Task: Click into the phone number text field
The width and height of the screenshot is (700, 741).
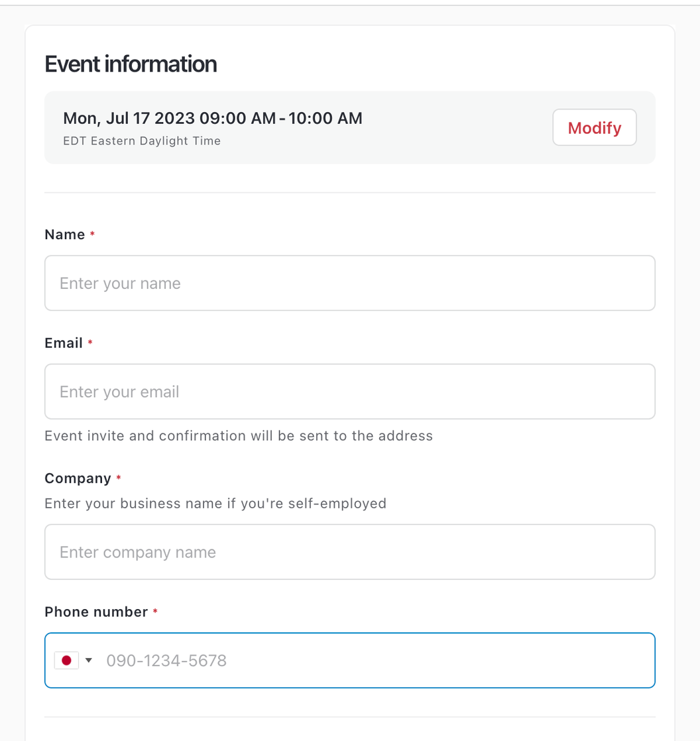Action: click(376, 660)
